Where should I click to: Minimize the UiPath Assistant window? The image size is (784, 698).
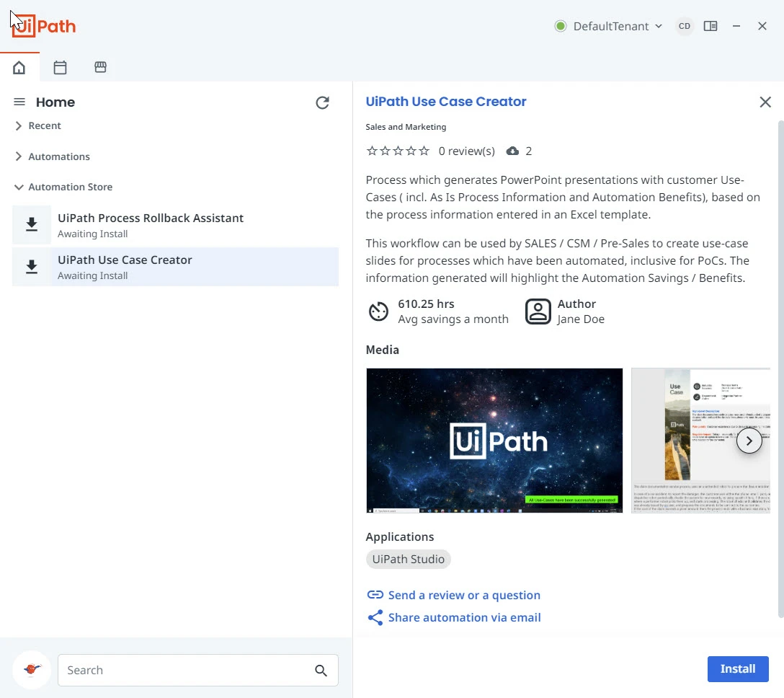(x=736, y=26)
